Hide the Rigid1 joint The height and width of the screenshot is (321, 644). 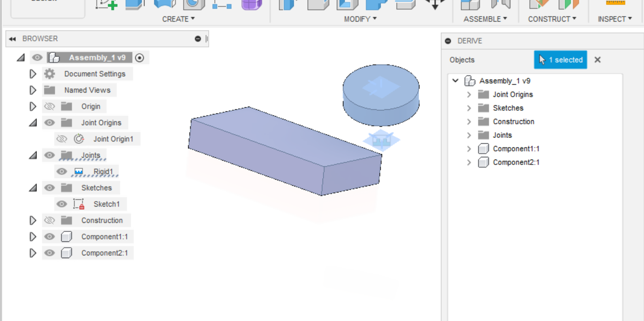point(62,171)
